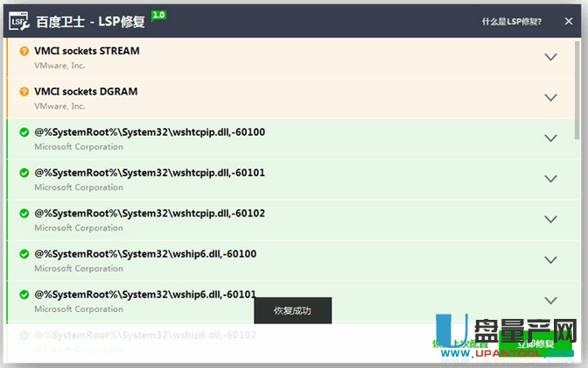Expand details for wshtcpip.dll,-60101 chevron
588x368 pixels.
click(550, 179)
